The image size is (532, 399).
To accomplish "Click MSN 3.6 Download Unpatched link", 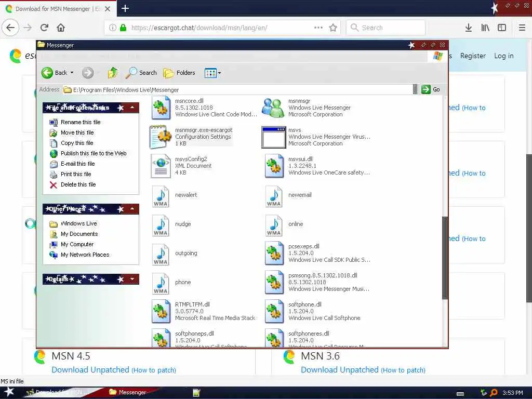I will point(340,370).
